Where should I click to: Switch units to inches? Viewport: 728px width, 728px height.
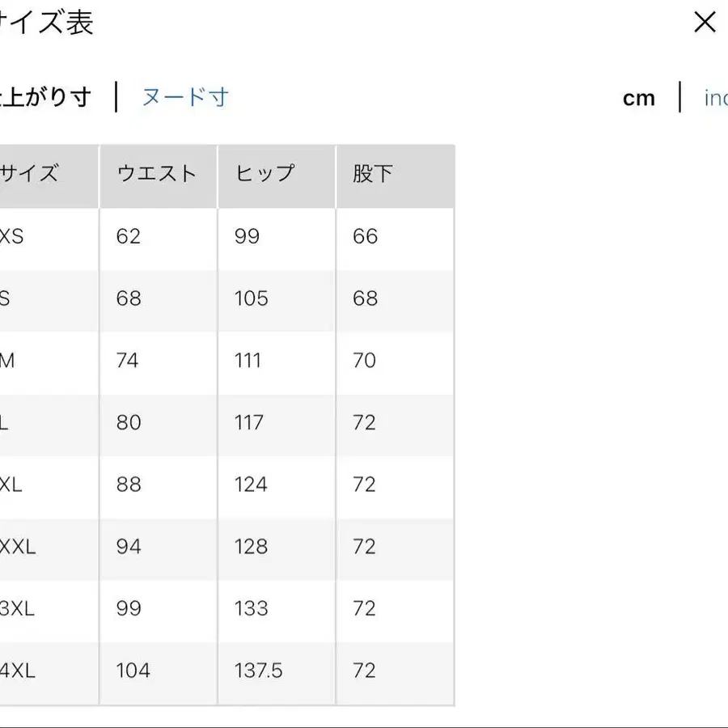[717, 97]
